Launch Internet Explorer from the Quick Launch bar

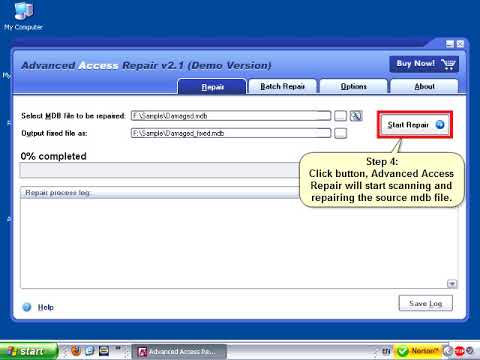pyautogui.click(x=90, y=351)
